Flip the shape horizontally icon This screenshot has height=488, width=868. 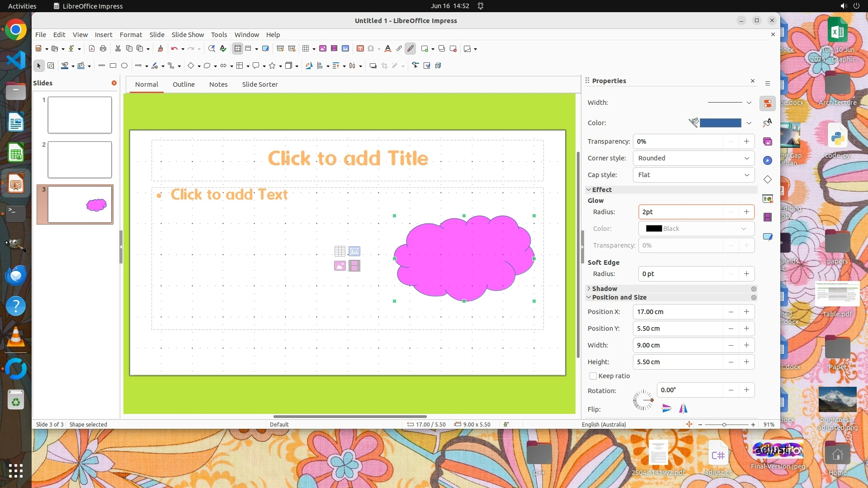pos(683,409)
